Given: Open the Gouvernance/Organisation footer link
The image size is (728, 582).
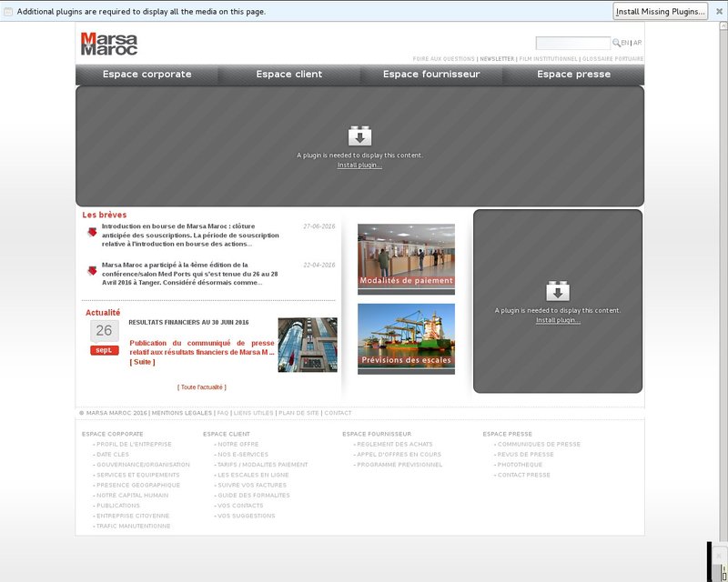Looking at the screenshot, I should (x=143, y=465).
